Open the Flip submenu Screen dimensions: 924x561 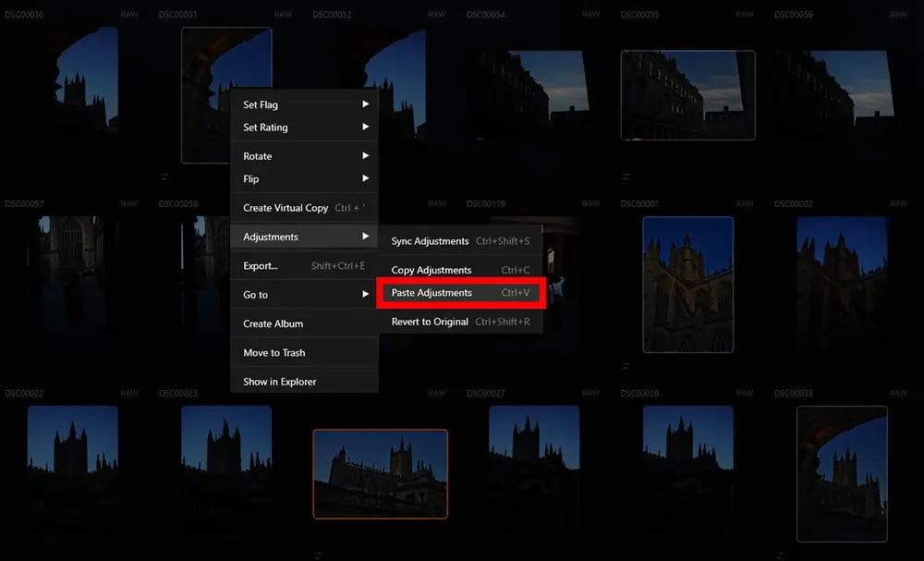click(x=304, y=178)
